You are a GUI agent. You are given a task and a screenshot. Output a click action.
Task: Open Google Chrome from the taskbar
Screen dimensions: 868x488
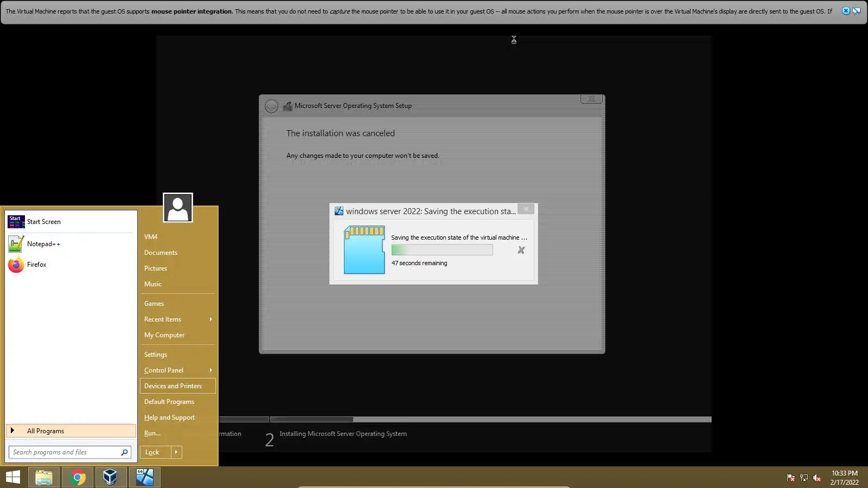tap(78, 477)
